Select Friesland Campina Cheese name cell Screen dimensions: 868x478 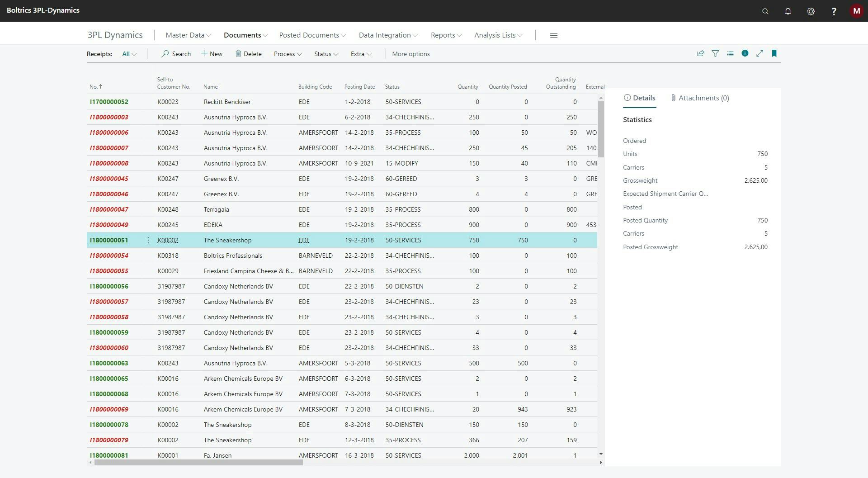[x=248, y=271]
